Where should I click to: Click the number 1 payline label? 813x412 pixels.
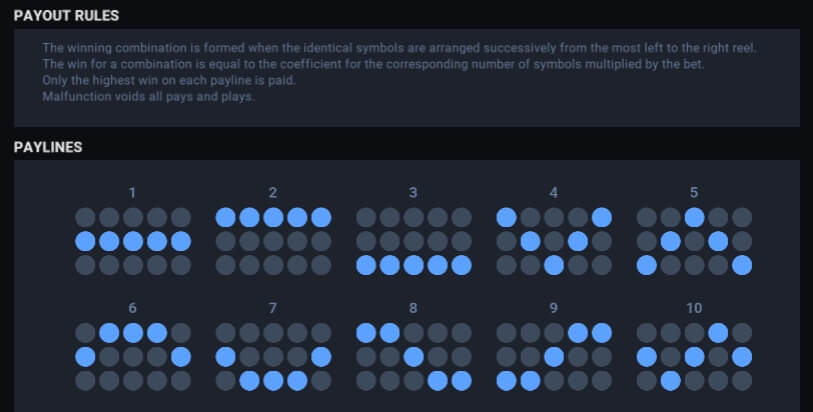pyautogui.click(x=132, y=193)
